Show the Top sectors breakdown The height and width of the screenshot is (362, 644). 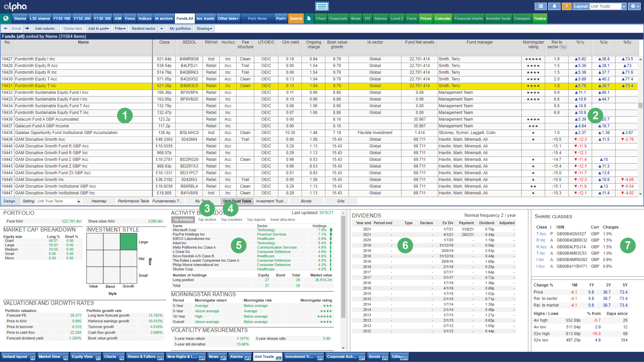(x=207, y=220)
